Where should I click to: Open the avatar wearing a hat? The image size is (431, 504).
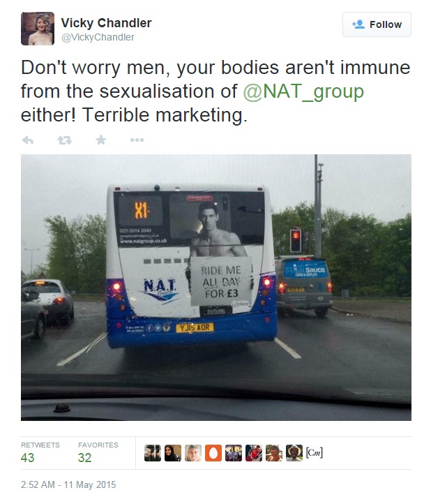click(294, 453)
